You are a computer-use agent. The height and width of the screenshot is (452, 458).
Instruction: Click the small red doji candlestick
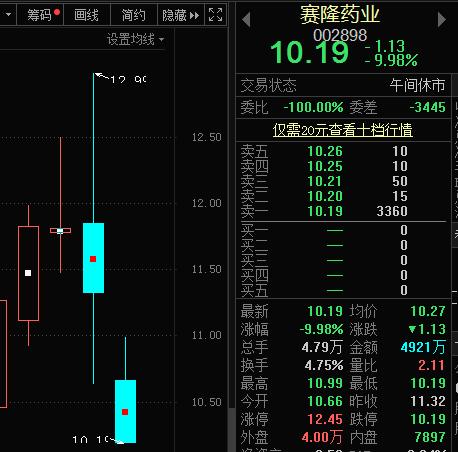point(60,230)
